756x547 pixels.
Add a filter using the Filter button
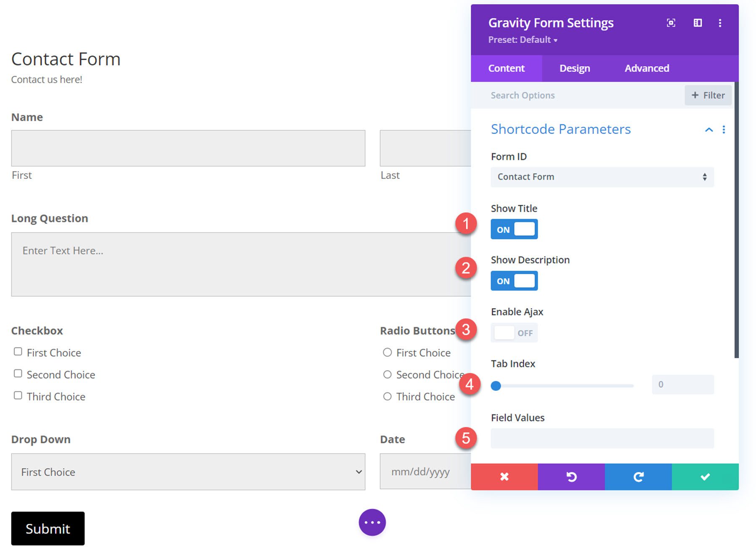tap(708, 95)
